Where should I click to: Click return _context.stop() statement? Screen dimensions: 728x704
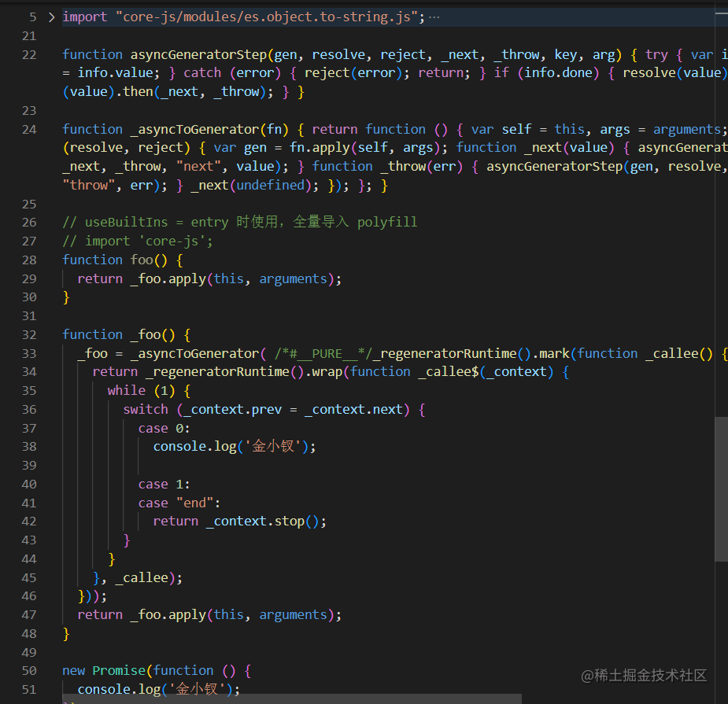pos(239,522)
